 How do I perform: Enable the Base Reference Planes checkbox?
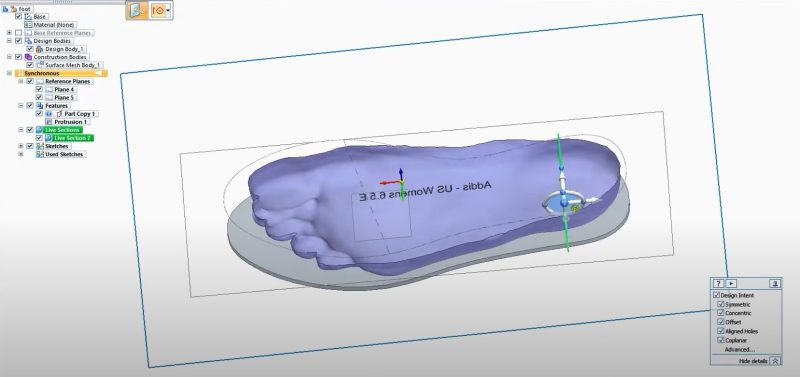click(x=18, y=33)
